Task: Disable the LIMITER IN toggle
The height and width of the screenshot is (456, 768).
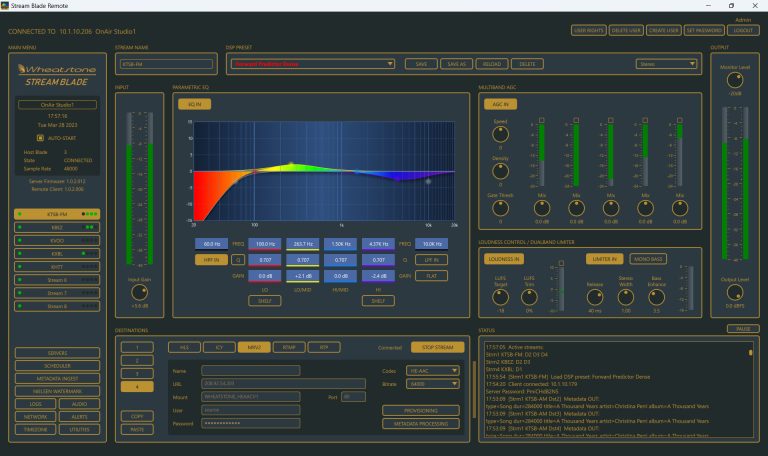Action: [605, 258]
